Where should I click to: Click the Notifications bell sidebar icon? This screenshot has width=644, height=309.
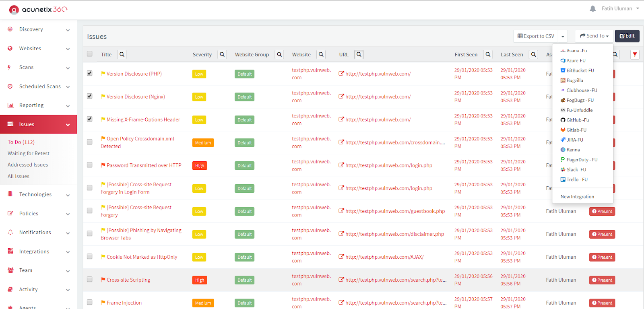click(10, 232)
